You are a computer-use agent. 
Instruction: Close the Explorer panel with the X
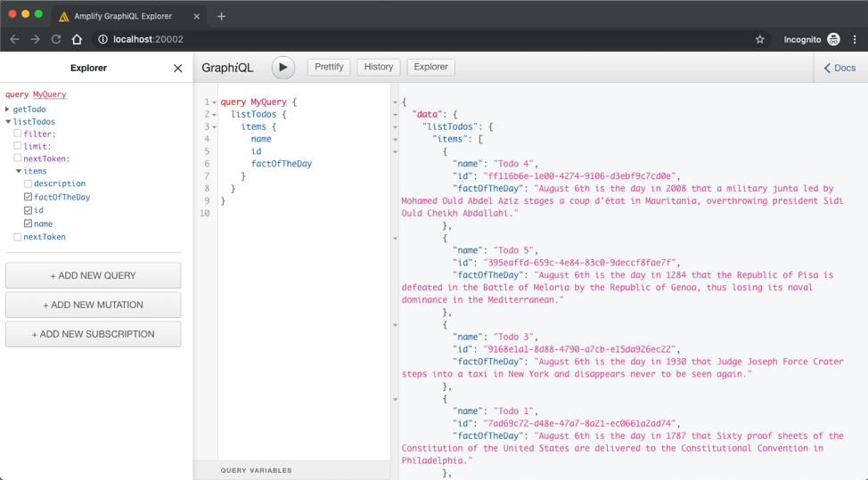pos(177,68)
